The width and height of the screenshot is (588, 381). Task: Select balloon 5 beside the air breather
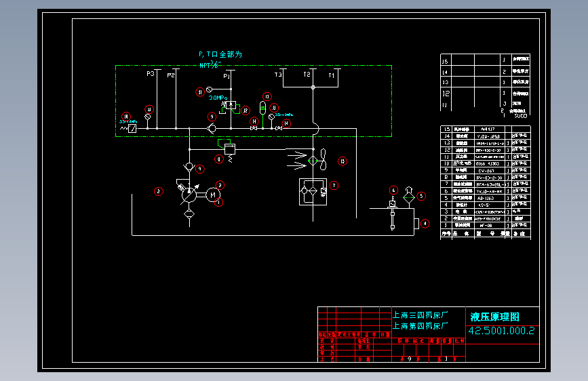[421, 196]
